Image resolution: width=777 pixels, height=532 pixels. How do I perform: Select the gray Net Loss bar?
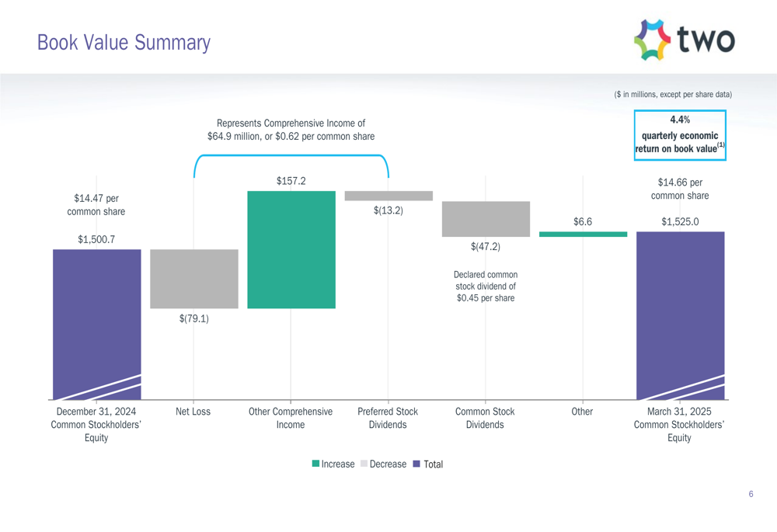coord(194,279)
